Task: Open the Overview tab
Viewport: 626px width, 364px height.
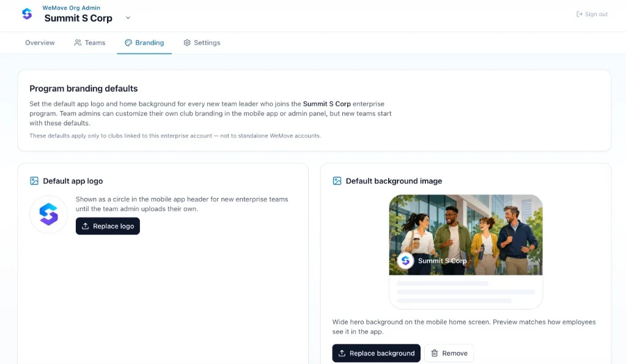Action: tap(40, 43)
